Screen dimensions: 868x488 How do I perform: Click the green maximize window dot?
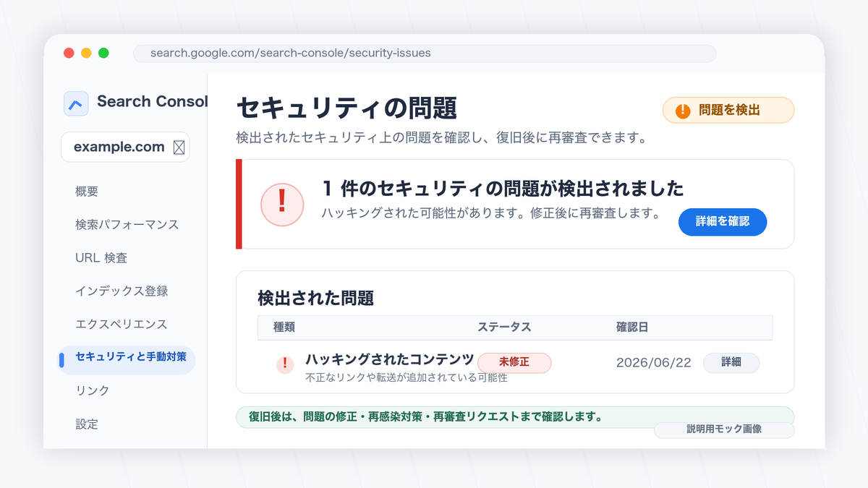(x=103, y=53)
